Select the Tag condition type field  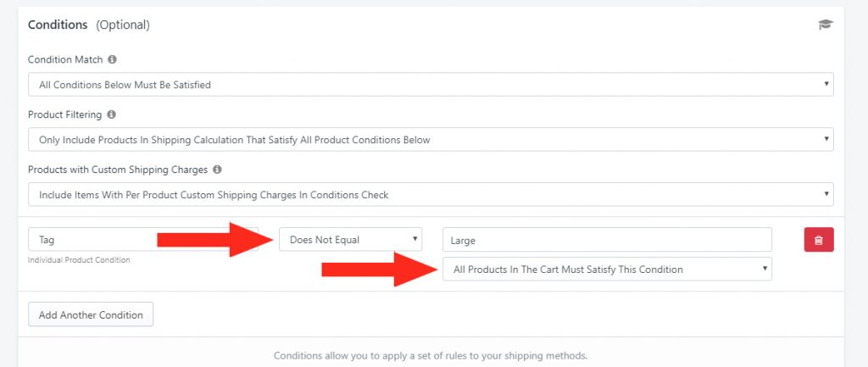pos(142,240)
